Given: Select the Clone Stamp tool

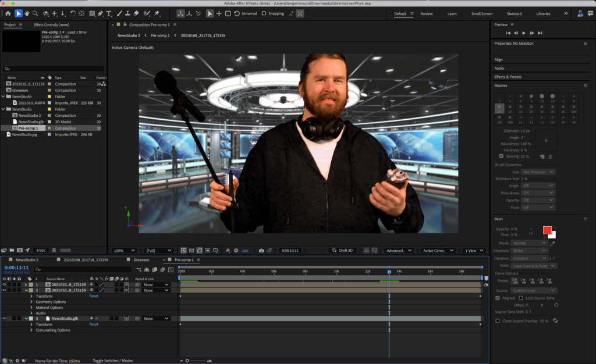Looking at the screenshot, I should (127, 13).
